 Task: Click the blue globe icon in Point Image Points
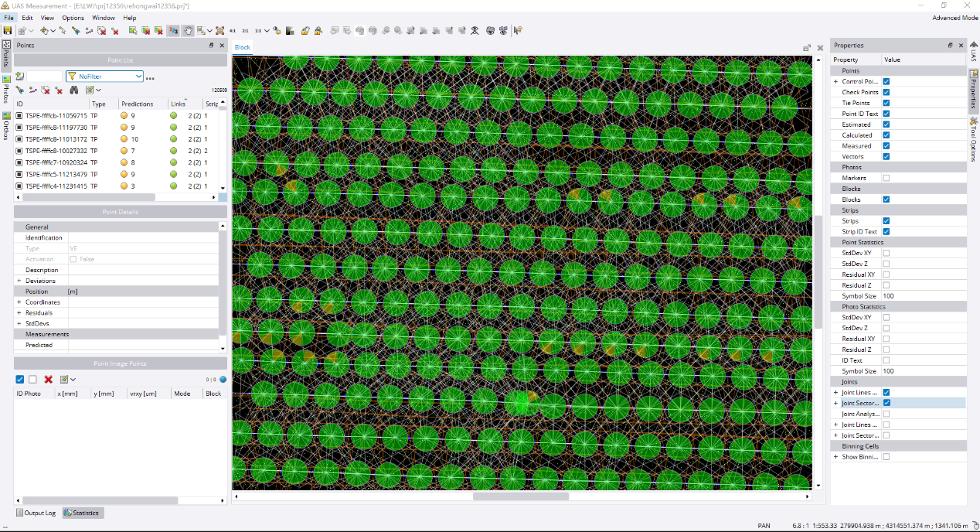(223, 379)
